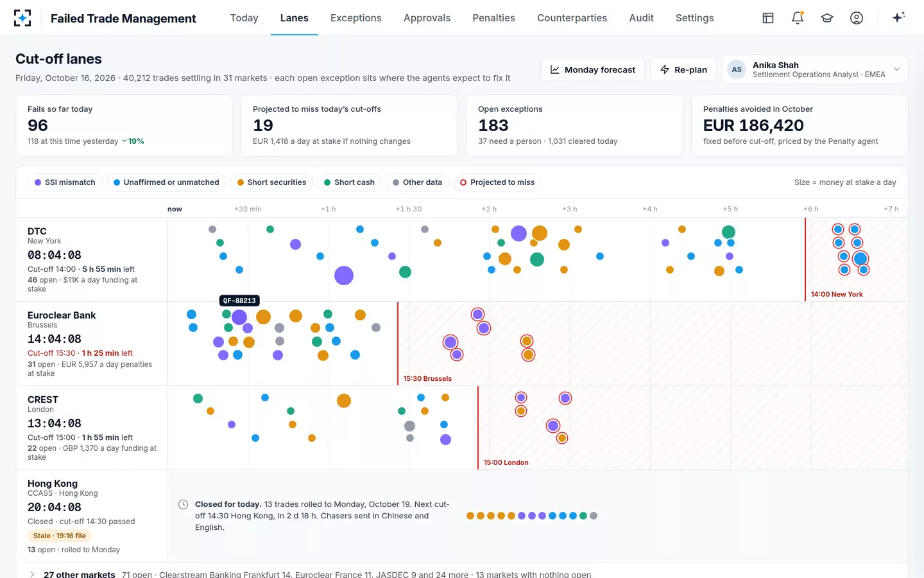Toggle the Short cash legend filter
This screenshot has height=578, width=924.
[349, 182]
